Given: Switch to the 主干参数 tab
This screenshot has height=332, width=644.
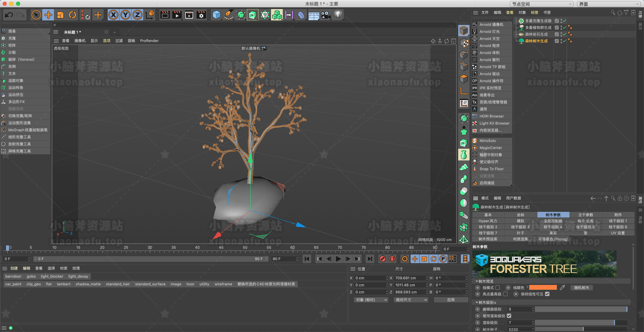Looking at the screenshot, I should click(586, 215).
